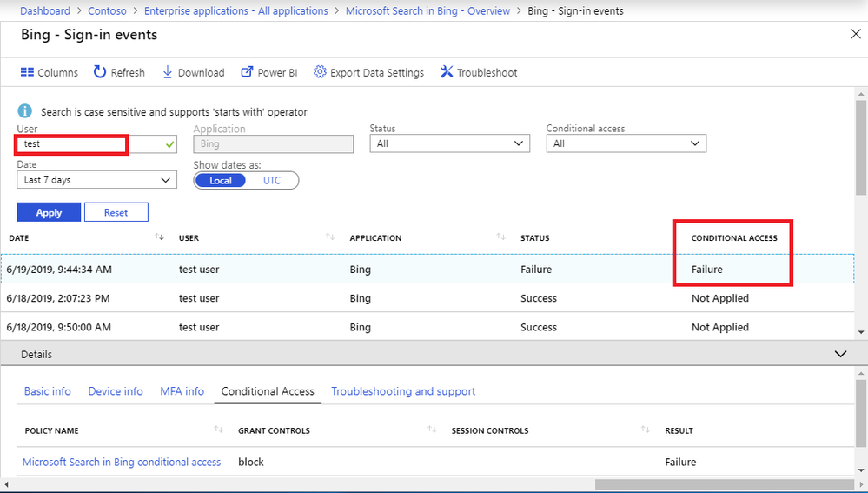Open the Device info tab
This screenshot has width=868, height=493.
(x=116, y=391)
